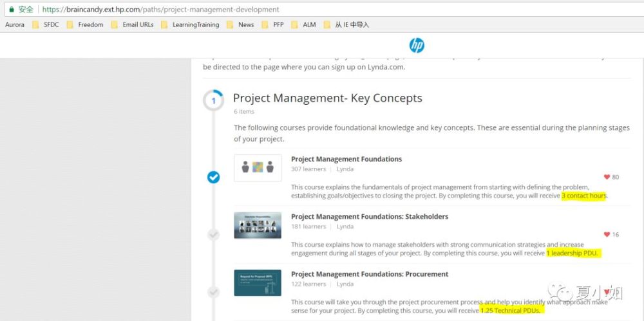Screen dimensions: 644x321
Task: Open Project Management Foundations: Procurement title
Action: click(x=370, y=274)
